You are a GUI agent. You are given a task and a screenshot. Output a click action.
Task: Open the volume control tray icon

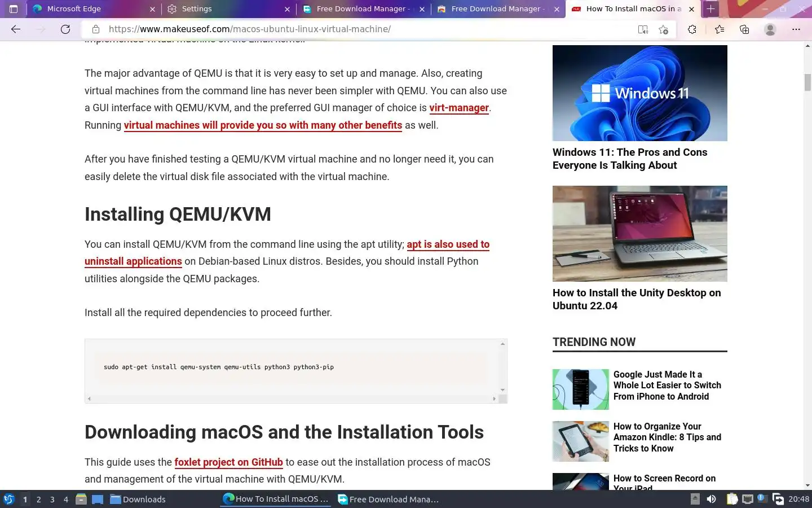(712, 499)
